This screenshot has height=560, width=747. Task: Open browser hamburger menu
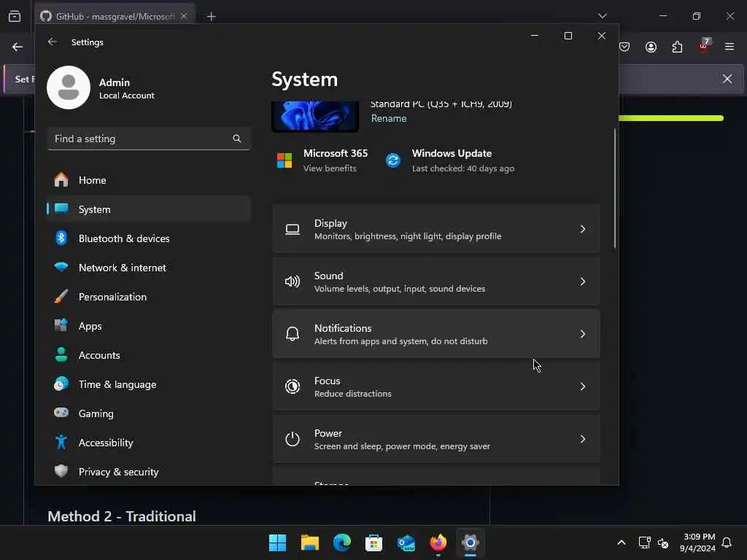click(729, 47)
